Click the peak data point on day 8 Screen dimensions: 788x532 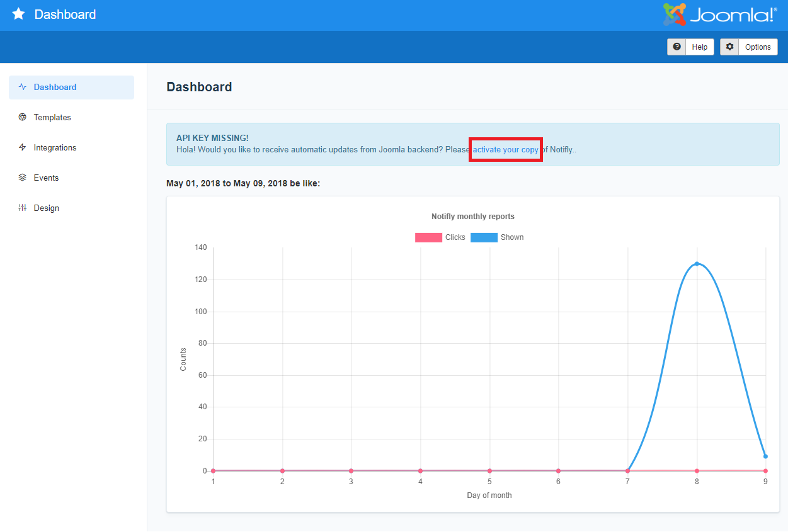point(697,264)
